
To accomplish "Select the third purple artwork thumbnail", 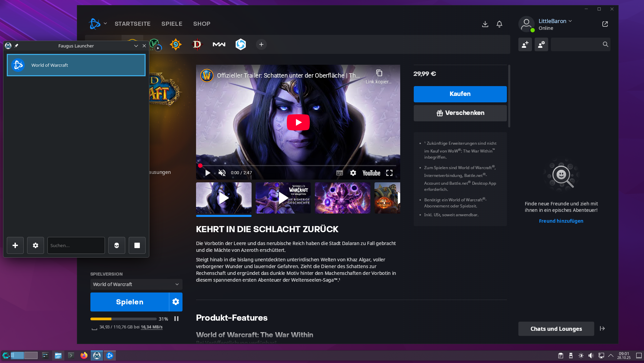I will [x=342, y=198].
